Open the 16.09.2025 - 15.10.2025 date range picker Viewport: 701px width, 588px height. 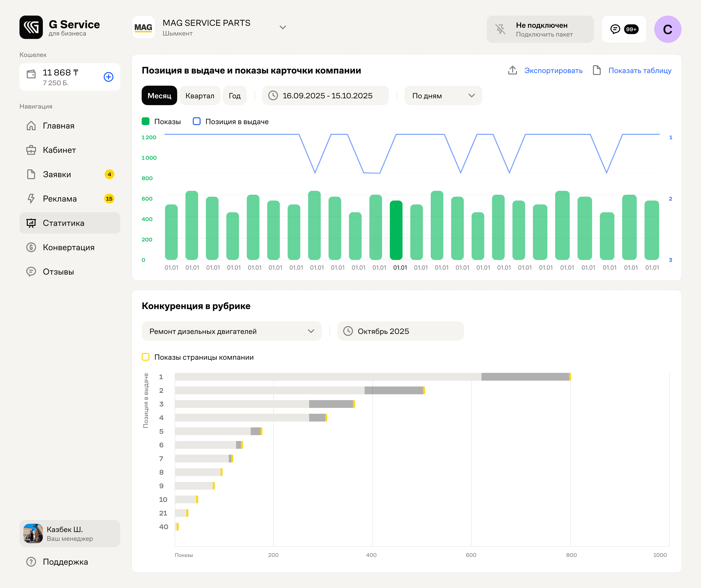tap(325, 96)
